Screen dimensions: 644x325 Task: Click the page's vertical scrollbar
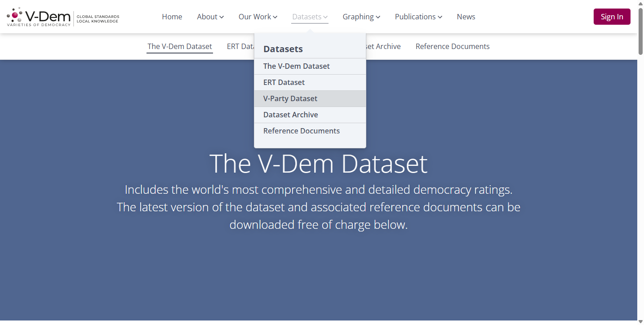pos(640,31)
